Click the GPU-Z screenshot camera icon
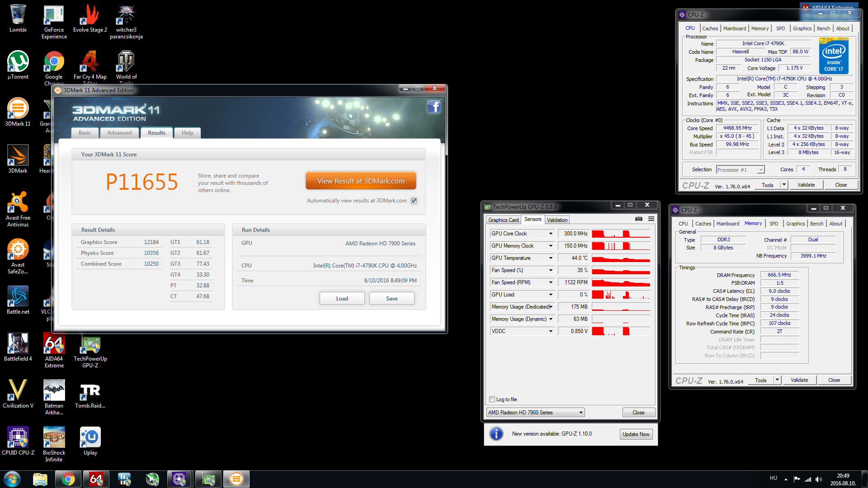 tap(638, 219)
